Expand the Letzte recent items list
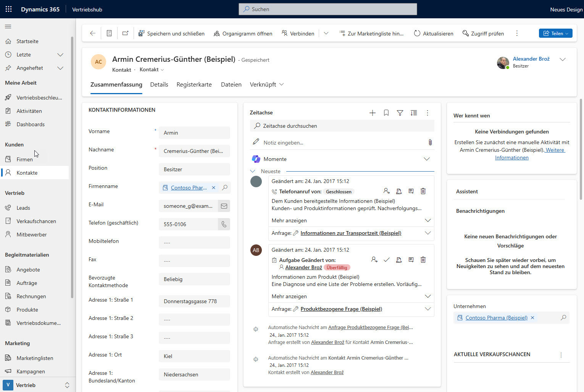584x392 pixels. pos(60,55)
